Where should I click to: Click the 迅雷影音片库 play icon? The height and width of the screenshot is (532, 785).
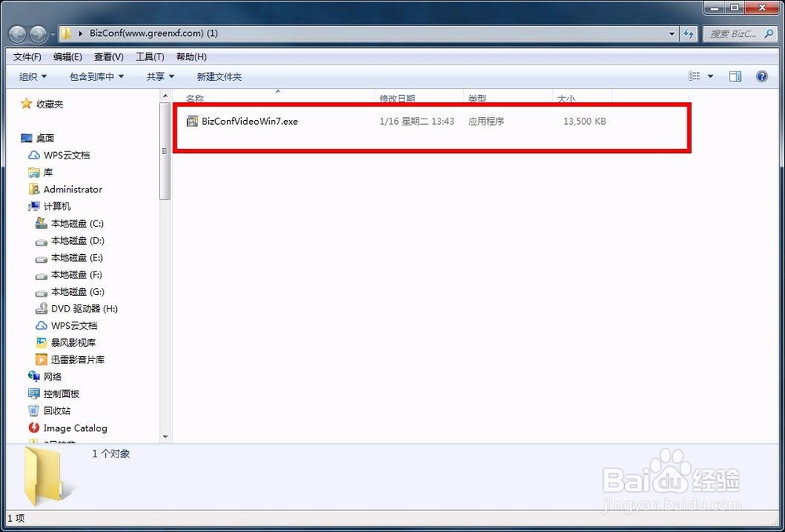click(42, 359)
